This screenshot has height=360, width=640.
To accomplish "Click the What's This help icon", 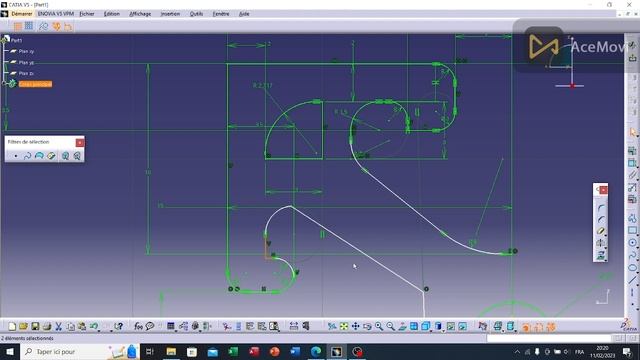I will pyautogui.click(x=118, y=326).
